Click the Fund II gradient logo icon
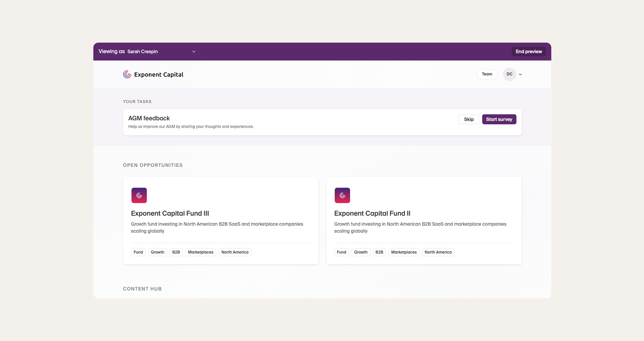 (342, 195)
